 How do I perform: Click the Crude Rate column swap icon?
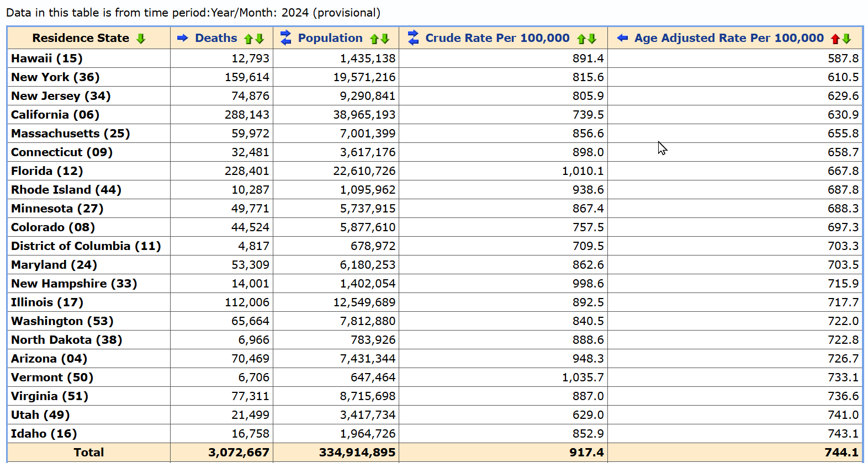tap(413, 38)
